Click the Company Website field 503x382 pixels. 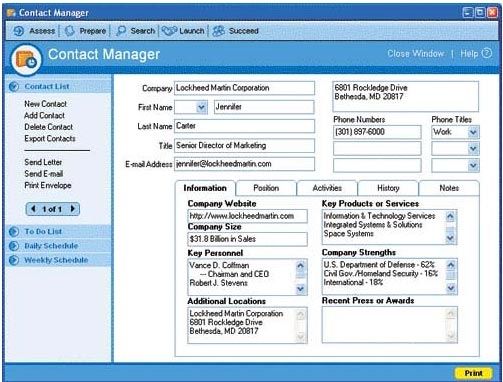tap(247, 216)
